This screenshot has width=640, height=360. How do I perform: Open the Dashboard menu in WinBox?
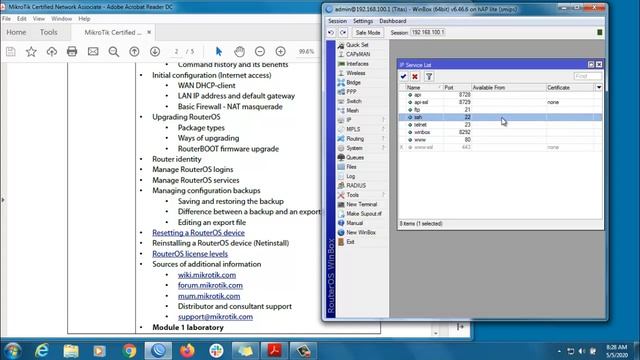[x=393, y=21]
